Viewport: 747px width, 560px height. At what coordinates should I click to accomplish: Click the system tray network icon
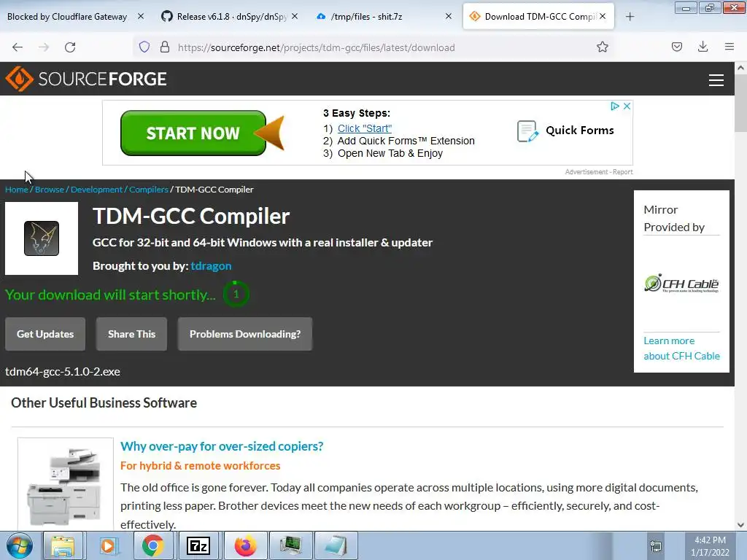click(656, 546)
